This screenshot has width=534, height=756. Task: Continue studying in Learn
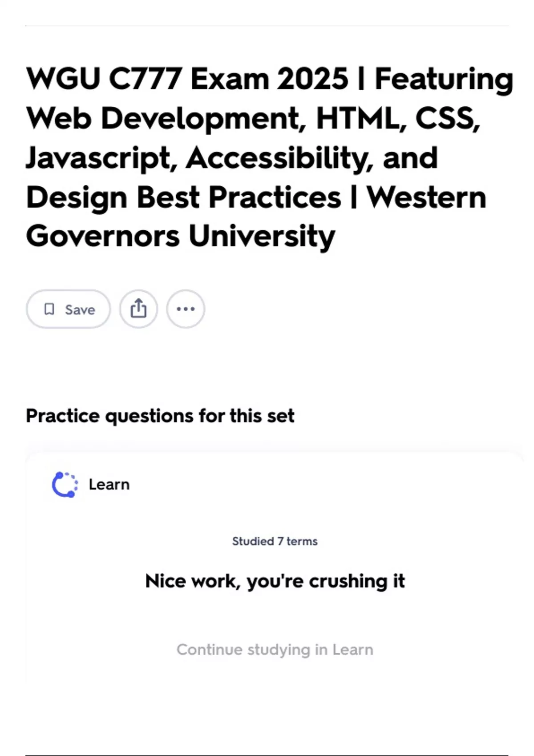[x=275, y=649]
